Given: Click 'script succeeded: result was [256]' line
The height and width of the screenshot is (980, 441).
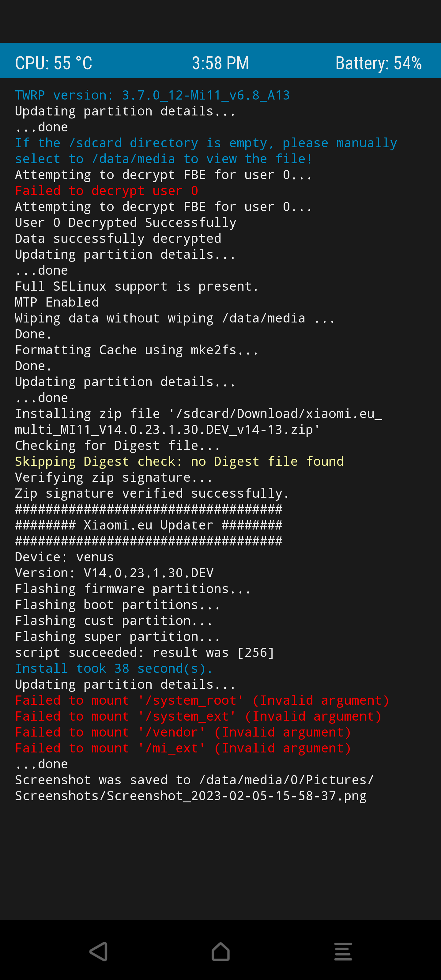Looking at the screenshot, I should [x=145, y=652].
